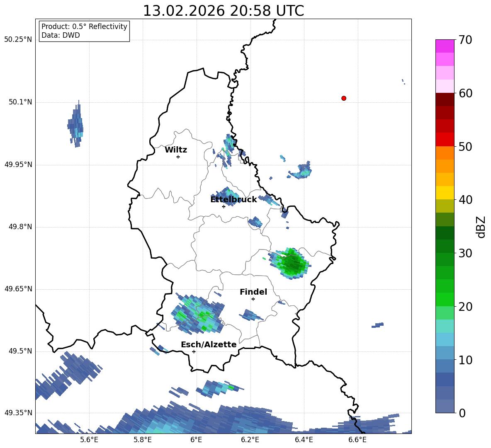Click the magenta top band of the colorbar
The image size is (491, 448).
[445, 46]
